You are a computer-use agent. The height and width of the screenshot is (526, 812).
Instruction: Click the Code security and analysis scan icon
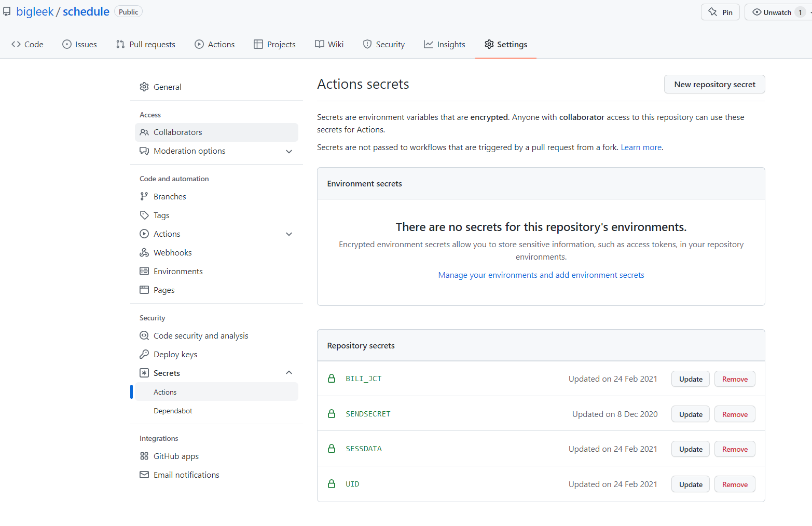point(144,335)
